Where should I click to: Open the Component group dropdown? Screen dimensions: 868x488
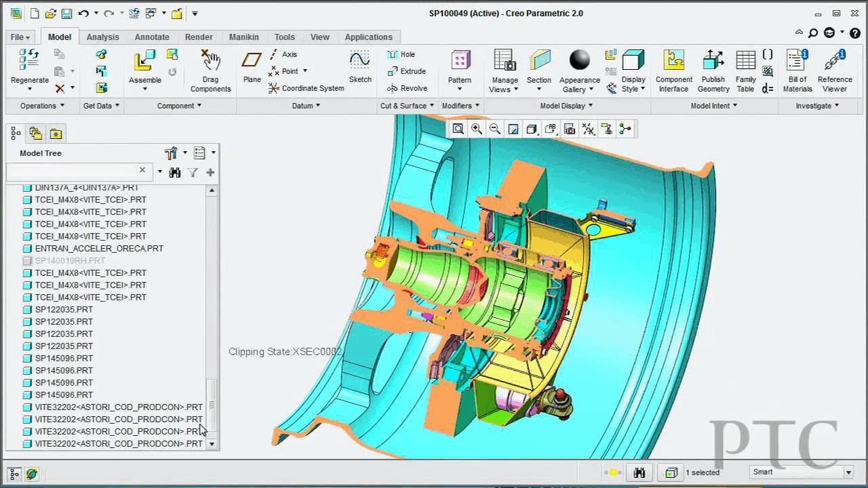[x=180, y=106]
